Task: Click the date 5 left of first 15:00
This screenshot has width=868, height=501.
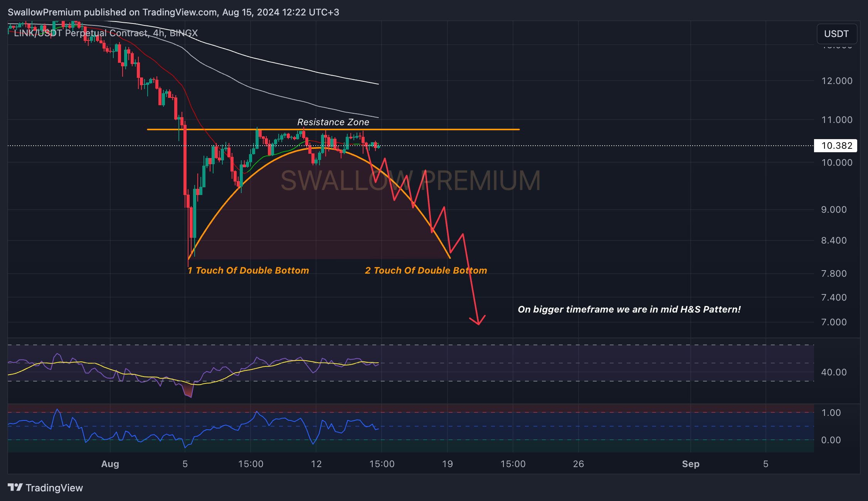Action: point(185,464)
